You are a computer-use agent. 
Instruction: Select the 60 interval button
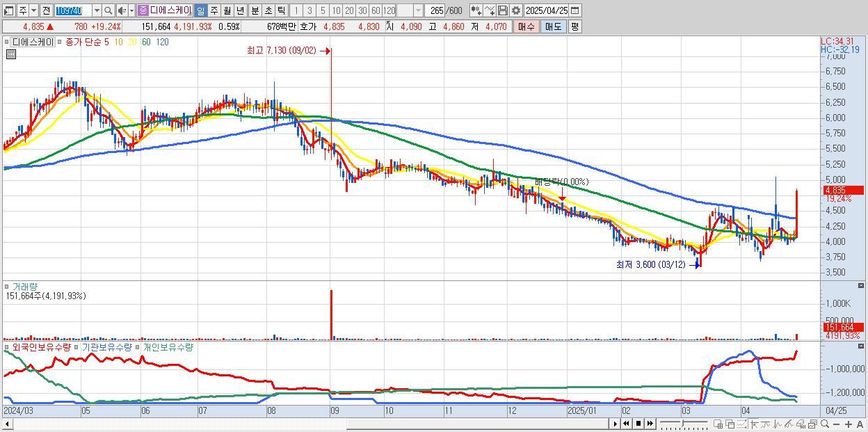(x=376, y=10)
